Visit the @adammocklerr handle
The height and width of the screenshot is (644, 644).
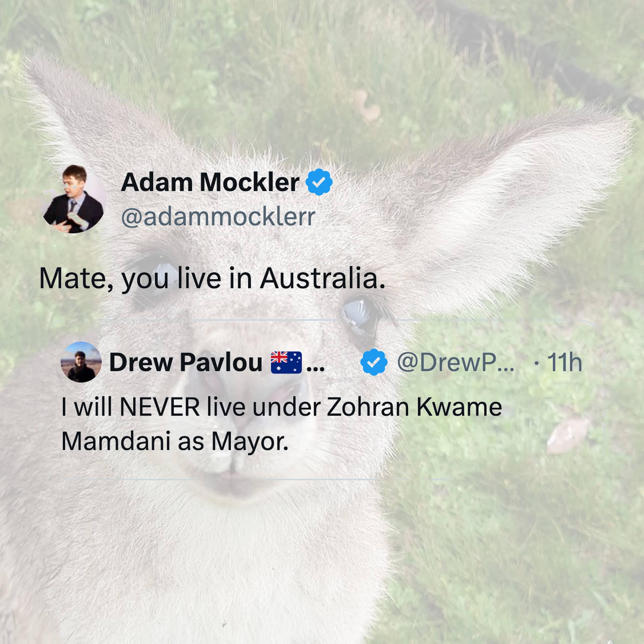tap(218, 217)
